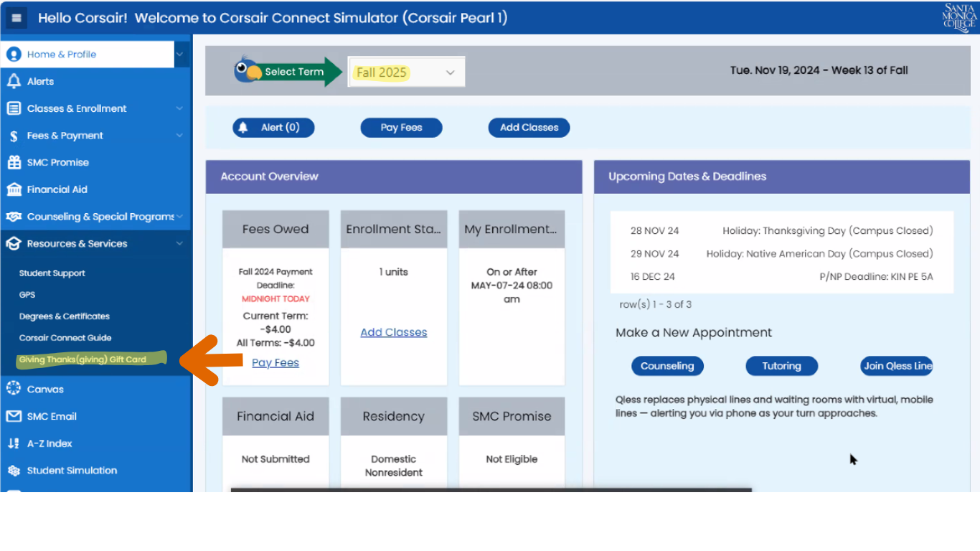This screenshot has width=980, height=551.
Task: Click the Alert (0) button
Action: pos(273,128)
